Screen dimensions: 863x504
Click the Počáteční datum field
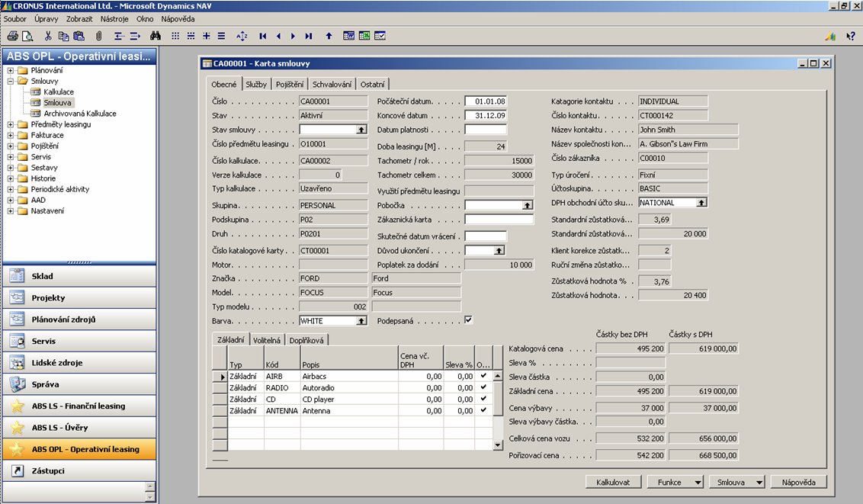point(486,101)
